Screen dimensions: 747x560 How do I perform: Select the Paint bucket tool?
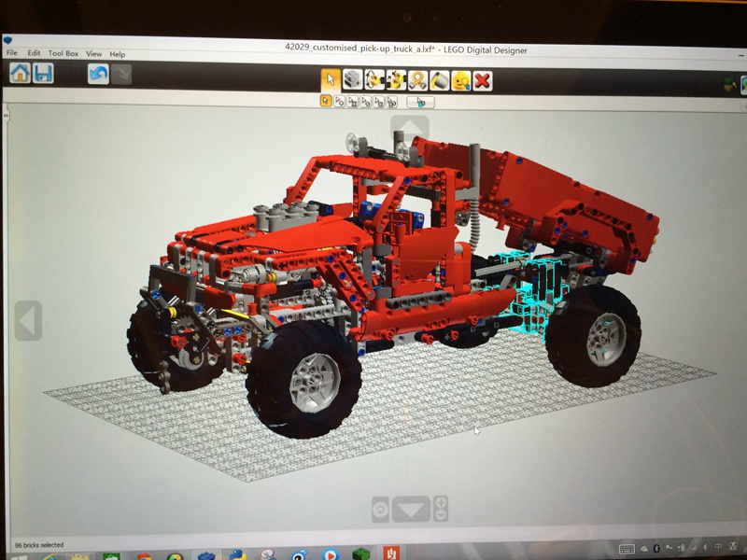pos(439,80)
